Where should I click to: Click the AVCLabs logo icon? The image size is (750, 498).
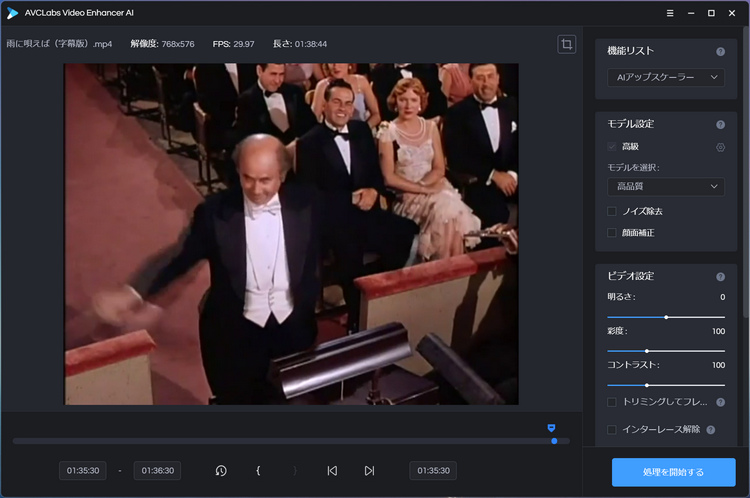[x=12, y=13]
